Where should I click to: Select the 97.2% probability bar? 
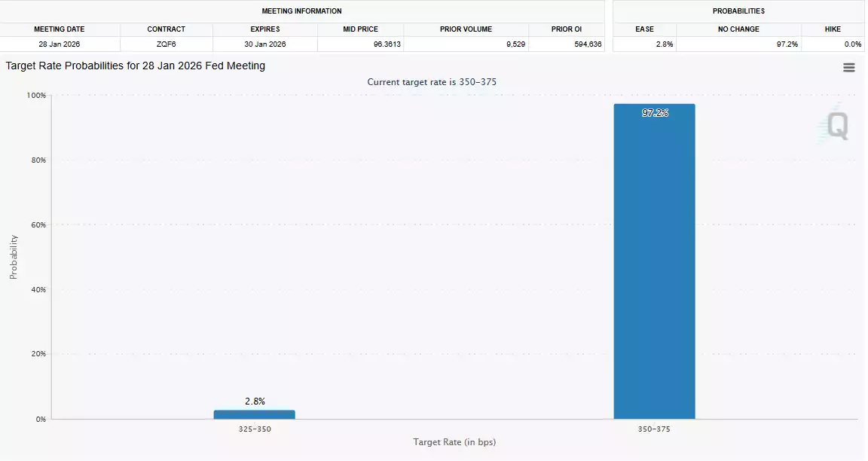pos(654,264)
